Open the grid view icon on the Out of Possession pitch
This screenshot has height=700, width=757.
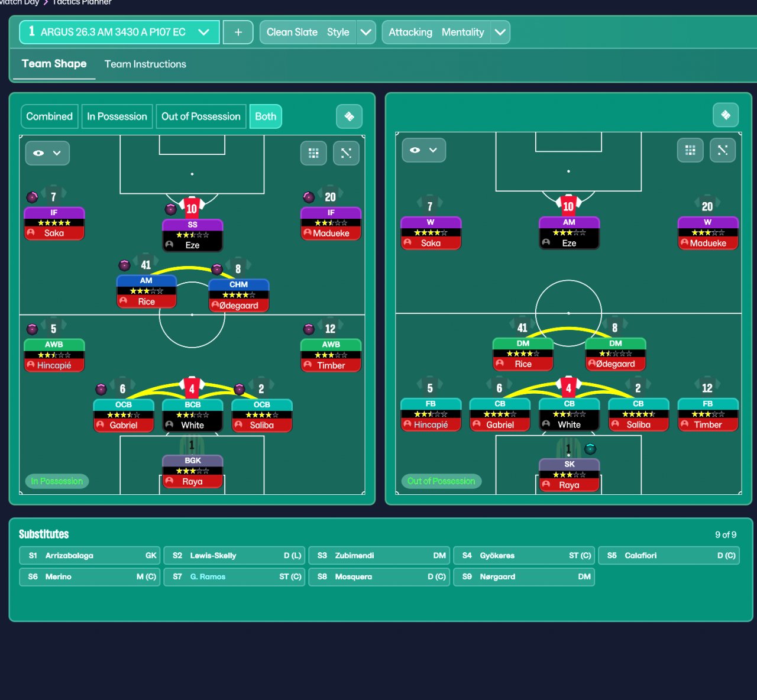point(690,150)
